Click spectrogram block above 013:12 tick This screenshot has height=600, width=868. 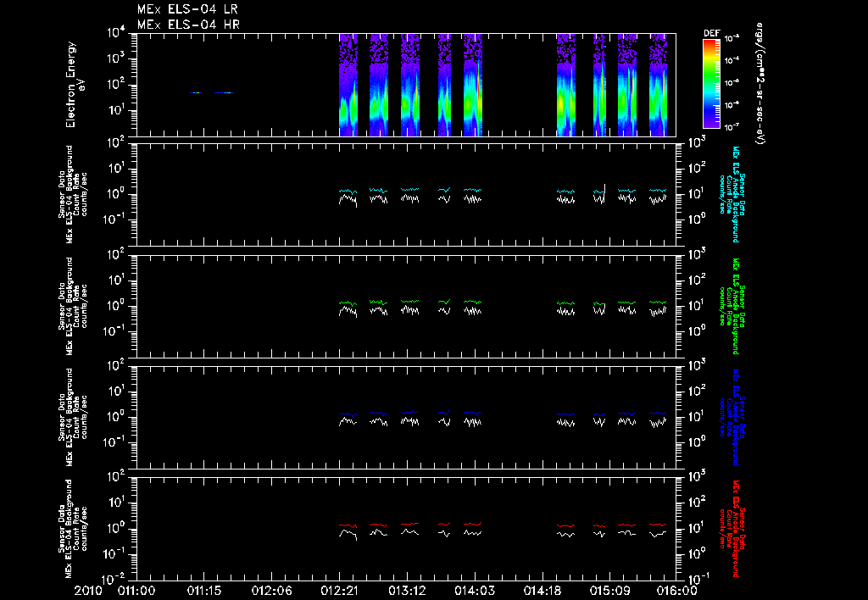(x=410, y=85)
